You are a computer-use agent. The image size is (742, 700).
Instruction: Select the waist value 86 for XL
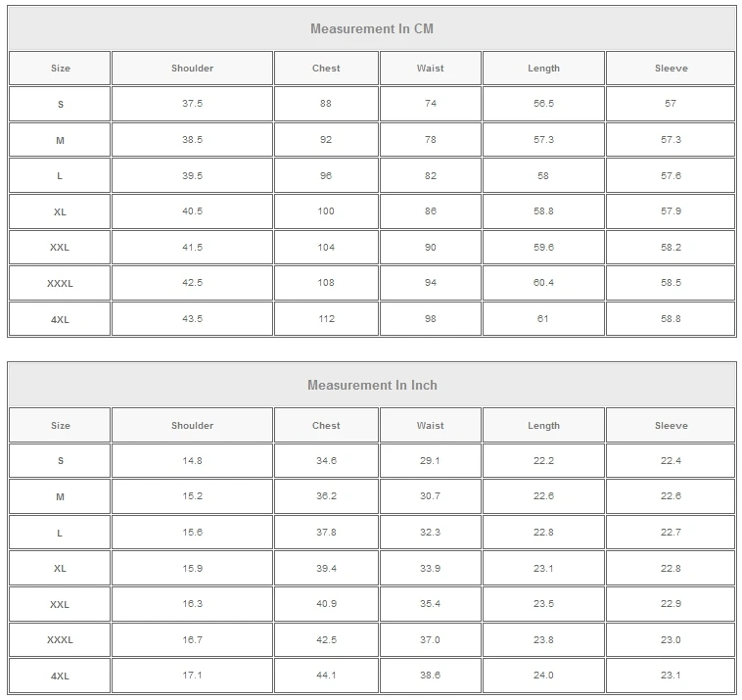[430, 211]
